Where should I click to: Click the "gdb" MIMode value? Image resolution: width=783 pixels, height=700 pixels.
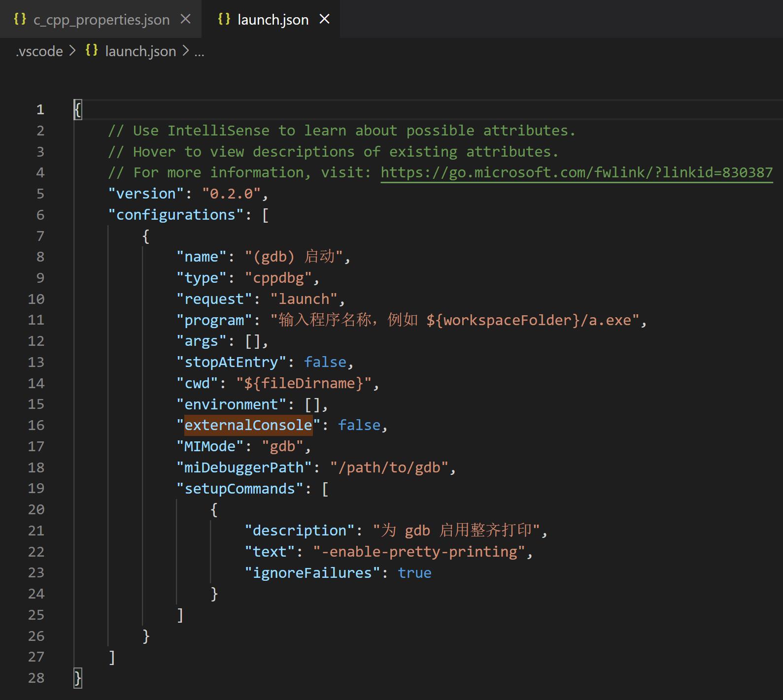click(x=283, y=446)
